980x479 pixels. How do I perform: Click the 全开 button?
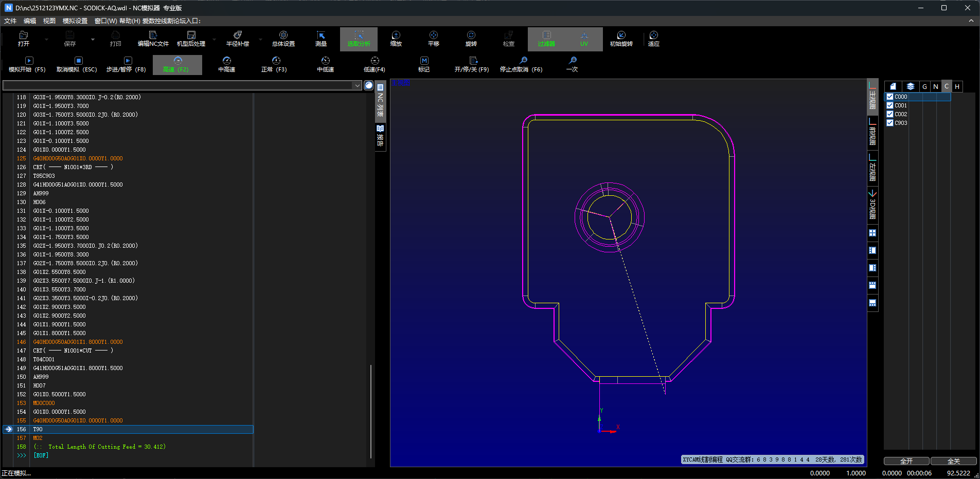pyautogui.click(x=906, y=461)
